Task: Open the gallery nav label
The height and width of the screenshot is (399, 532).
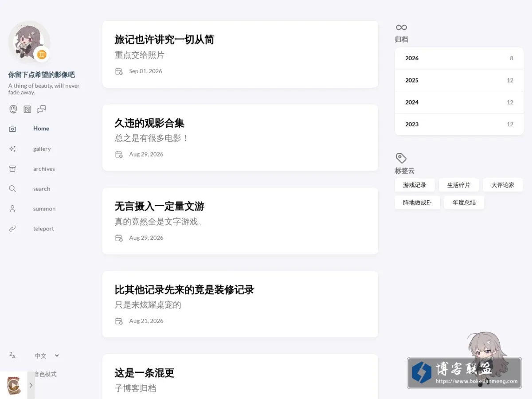Action: click(x=42, y=149)
